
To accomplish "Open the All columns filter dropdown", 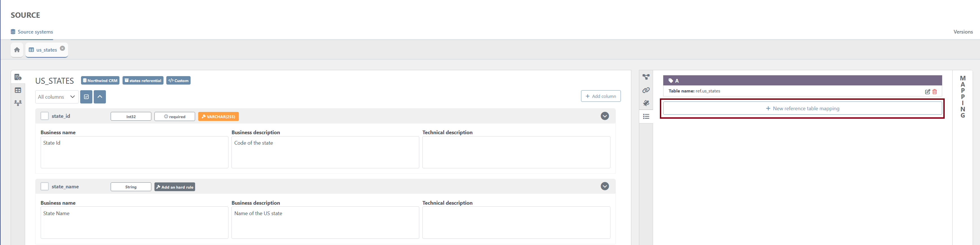I will (x=57, y=97).
